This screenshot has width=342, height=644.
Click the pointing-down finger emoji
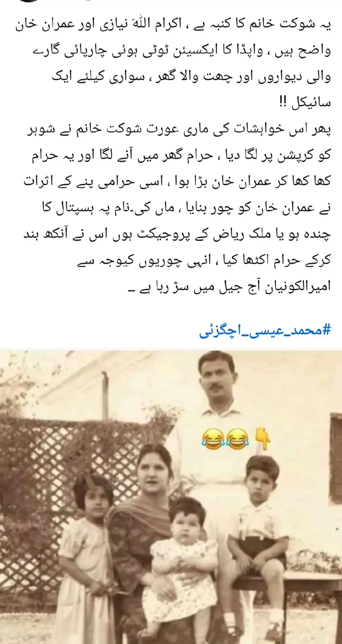263,438
